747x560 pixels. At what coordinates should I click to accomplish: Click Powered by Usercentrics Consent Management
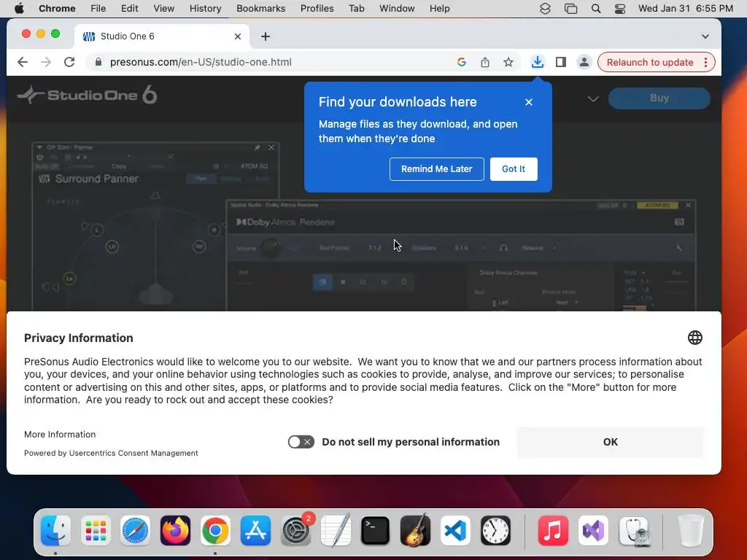pos(111,453)
